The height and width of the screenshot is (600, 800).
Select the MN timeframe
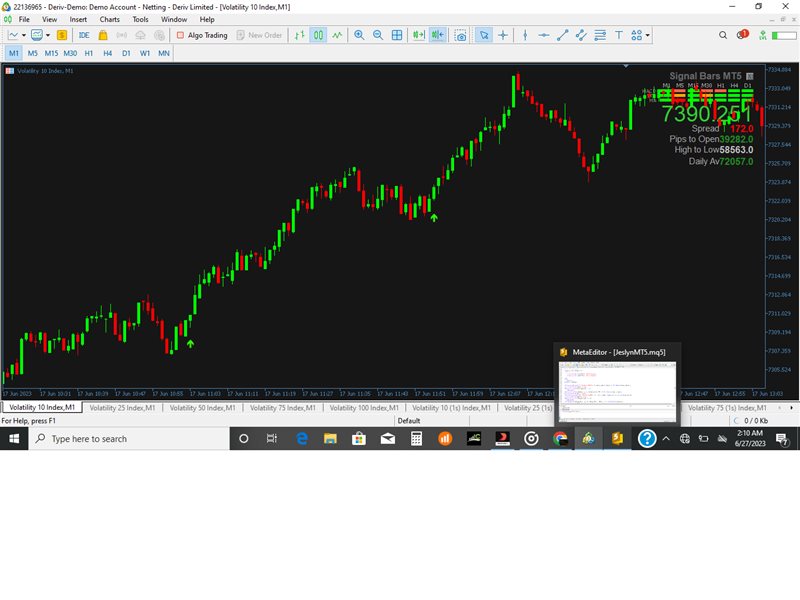164,53
